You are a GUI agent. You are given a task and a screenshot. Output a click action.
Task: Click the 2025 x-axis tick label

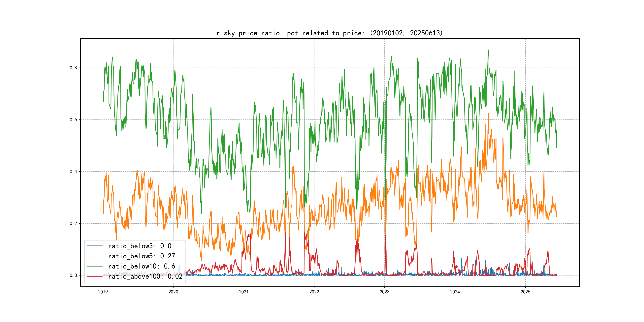coord(526,292)
